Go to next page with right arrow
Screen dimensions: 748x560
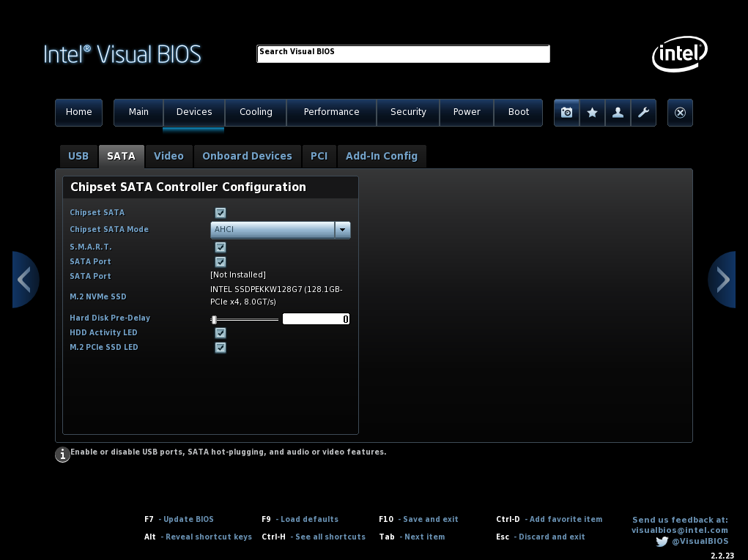click(722, 280)
